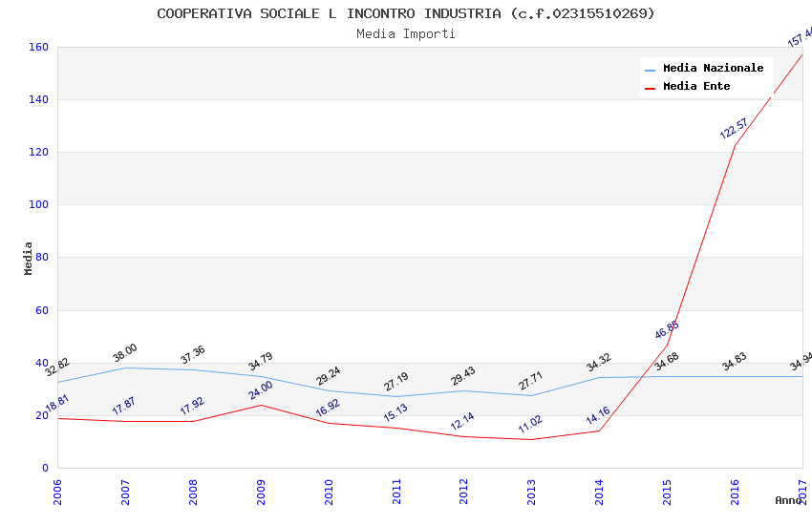This screenshot has width=812, height=525.
Task: Select the 32.82 national value label
Action: (x=57, y=367)
